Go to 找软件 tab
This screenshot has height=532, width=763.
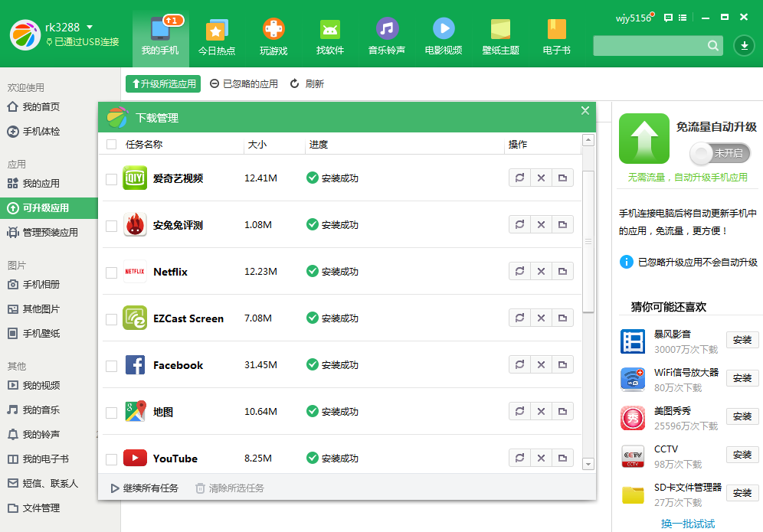click(x=330, y=38)
